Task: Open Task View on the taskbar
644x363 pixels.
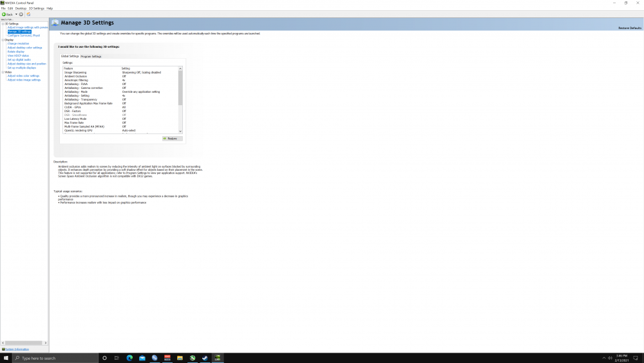Action: tap(117, 358)
